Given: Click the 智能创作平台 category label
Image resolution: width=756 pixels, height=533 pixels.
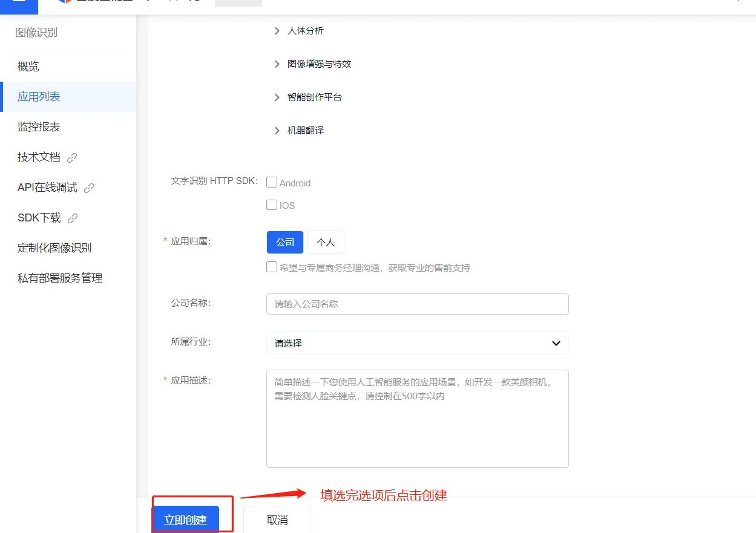Looking at the screenshot, I should pos(315,97).
